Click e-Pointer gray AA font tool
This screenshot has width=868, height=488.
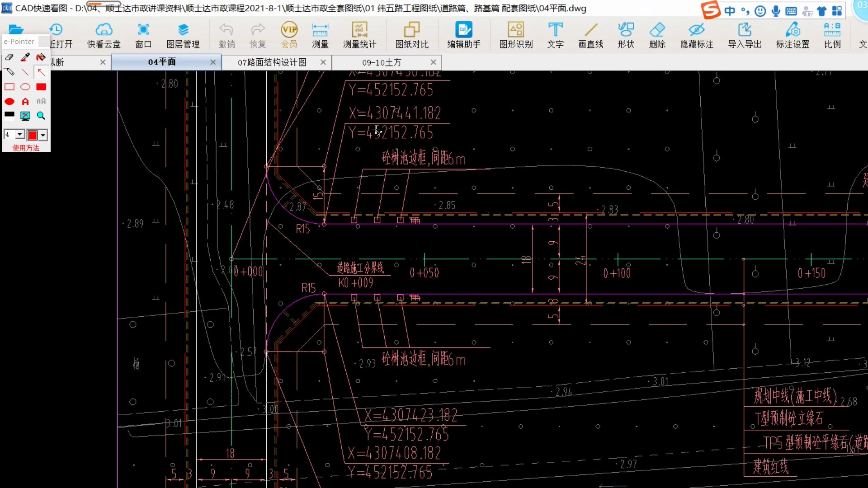[x=41, y=101]
